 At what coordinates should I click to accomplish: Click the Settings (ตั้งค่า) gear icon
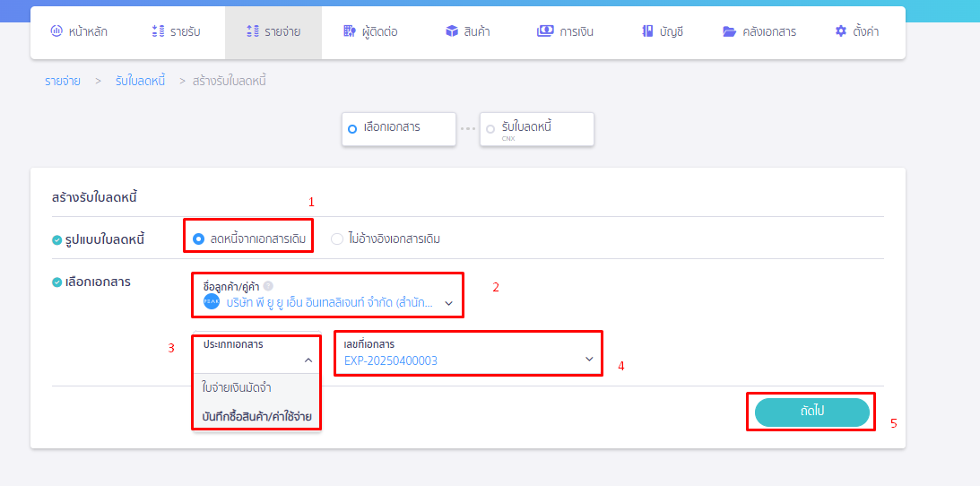(840, 31)
